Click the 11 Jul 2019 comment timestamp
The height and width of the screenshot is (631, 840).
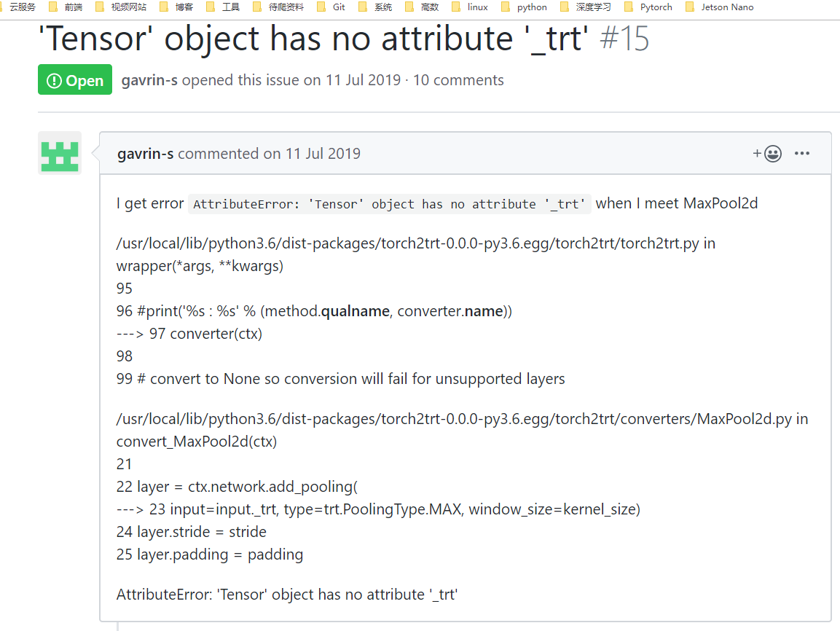pos(323,154)
